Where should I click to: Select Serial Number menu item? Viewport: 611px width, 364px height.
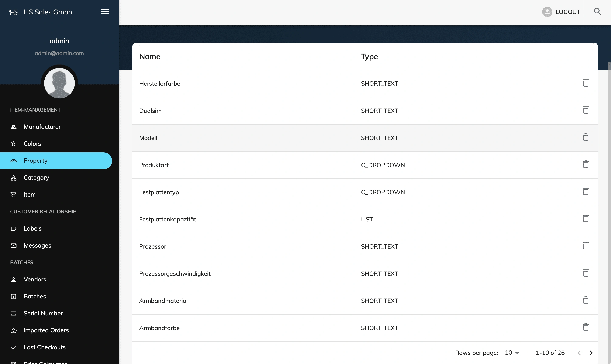click(43, 313)
